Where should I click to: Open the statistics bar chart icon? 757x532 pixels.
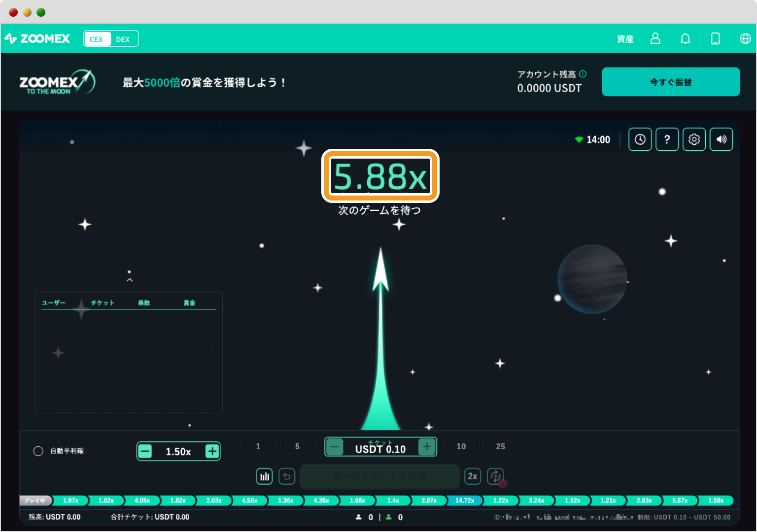[x=264, y=476]
